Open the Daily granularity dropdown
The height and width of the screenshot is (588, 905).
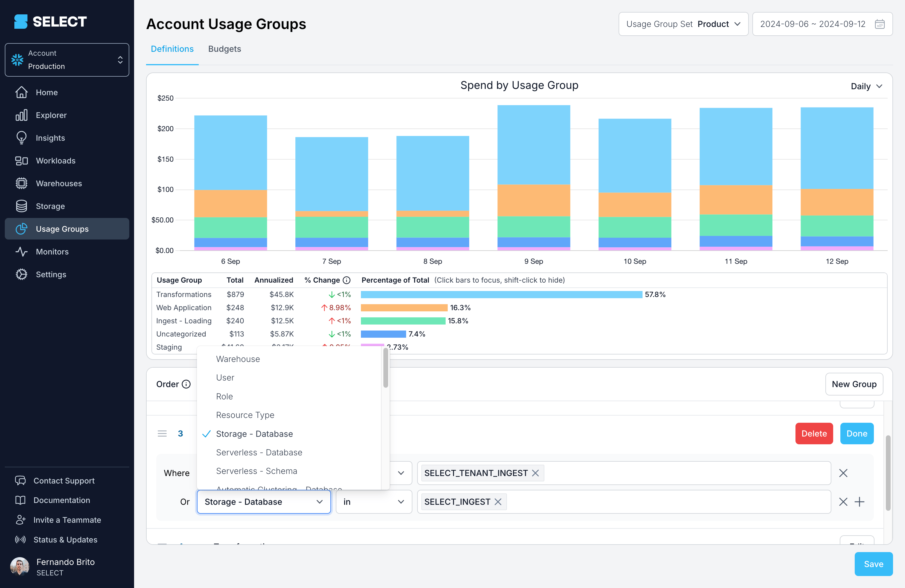click(866, 86)
